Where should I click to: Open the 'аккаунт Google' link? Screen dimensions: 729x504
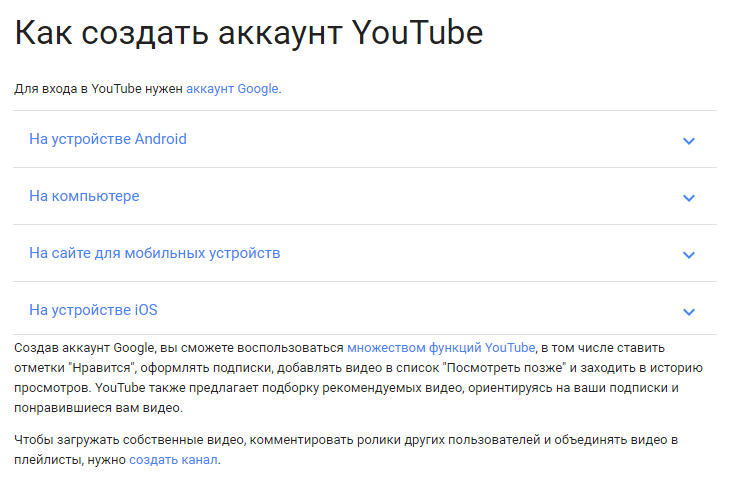(x=232, y=89)
